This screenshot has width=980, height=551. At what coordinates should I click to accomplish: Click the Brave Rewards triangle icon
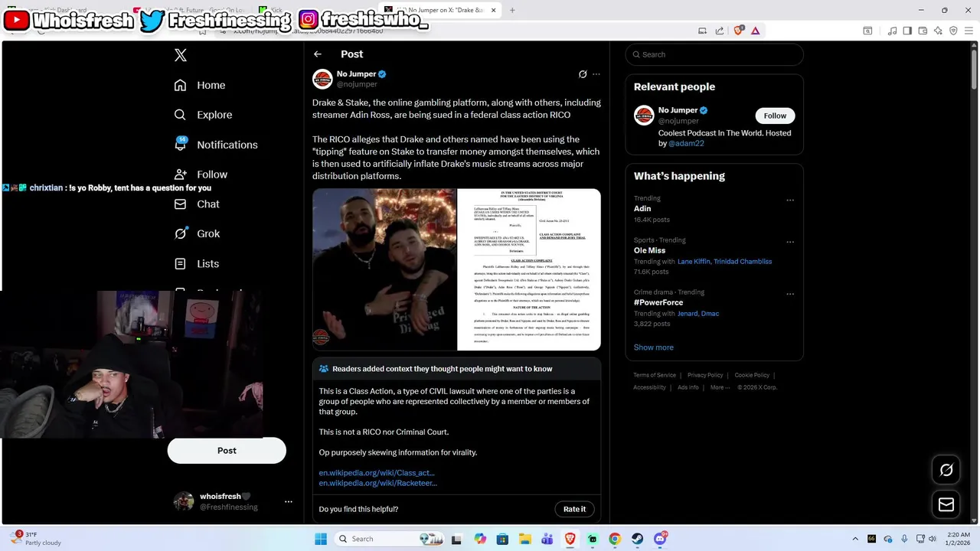click(x=756, y=31)
